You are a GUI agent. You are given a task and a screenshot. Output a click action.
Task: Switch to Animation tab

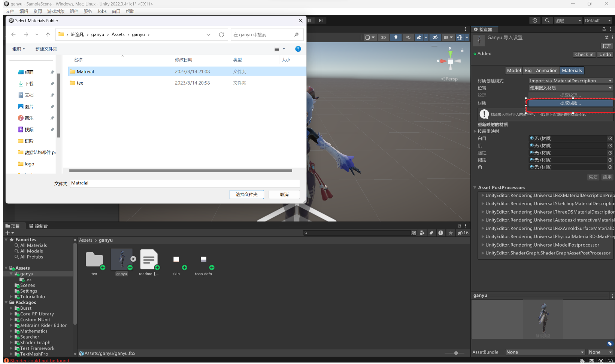[x=546, y=70]
